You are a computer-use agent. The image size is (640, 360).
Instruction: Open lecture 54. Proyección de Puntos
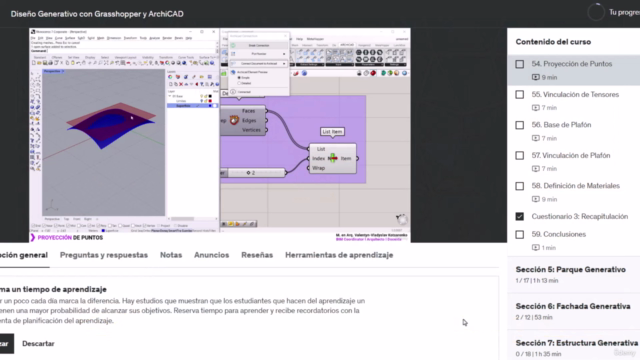click(571, 64)
